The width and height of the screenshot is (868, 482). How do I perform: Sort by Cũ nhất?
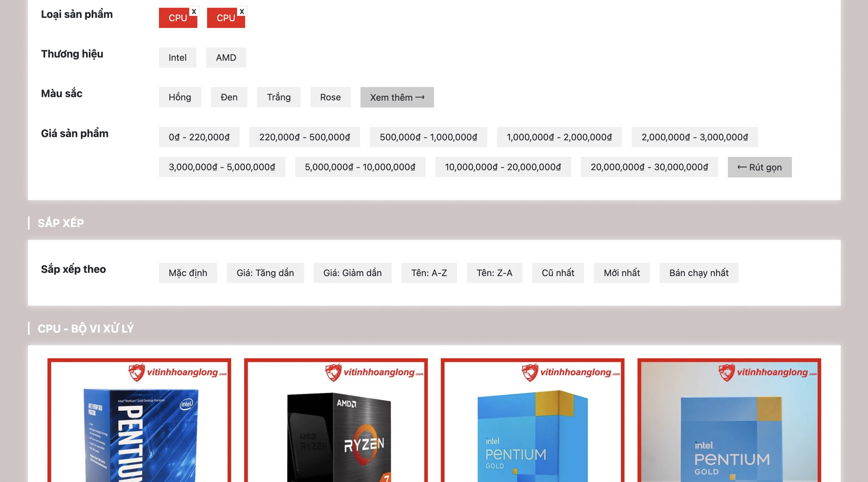pyautogui.click(x=558, y=273)
